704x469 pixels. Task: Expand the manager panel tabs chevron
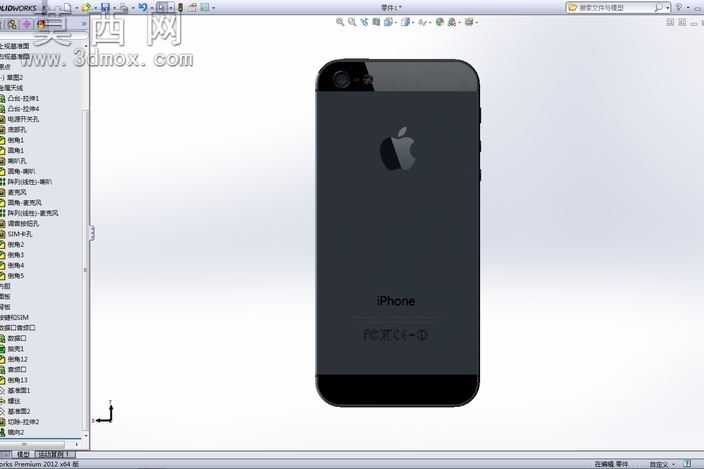84,24
